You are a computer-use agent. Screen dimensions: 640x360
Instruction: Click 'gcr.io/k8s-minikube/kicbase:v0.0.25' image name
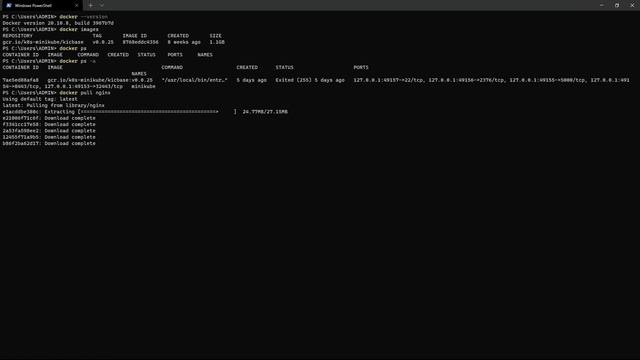click(x=100, y=80)
